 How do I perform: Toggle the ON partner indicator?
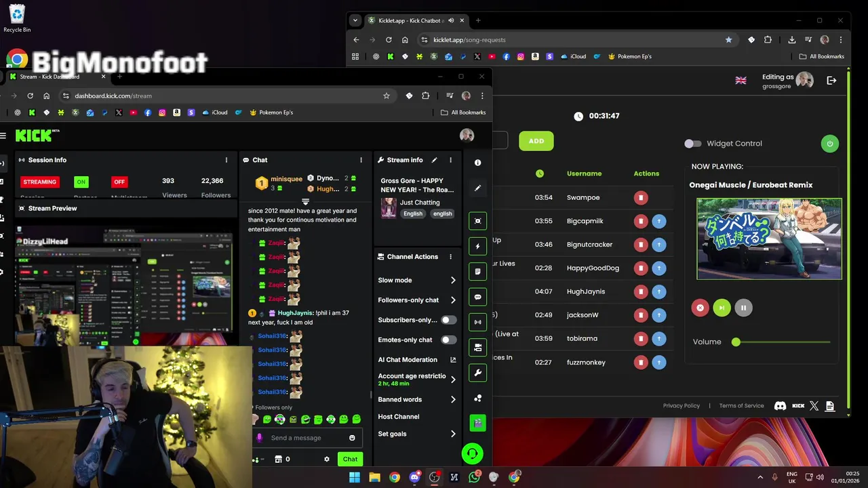[x=81, y=182]
